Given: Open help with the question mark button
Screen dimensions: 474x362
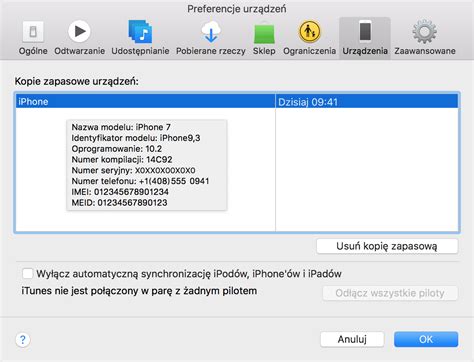Looking at the screenshot, I should click(x=23, y=340).
